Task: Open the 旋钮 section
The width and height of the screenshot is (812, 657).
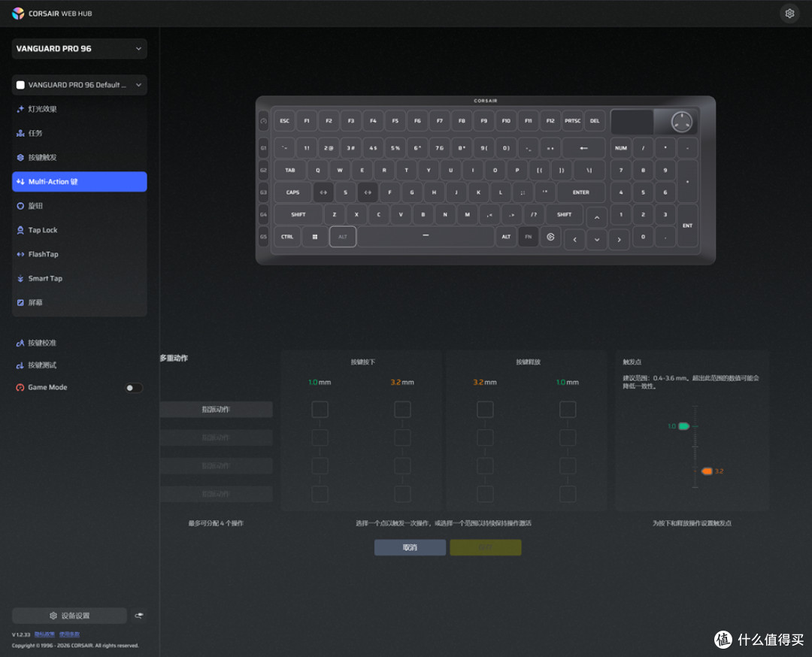Action: tap(79, 206)
